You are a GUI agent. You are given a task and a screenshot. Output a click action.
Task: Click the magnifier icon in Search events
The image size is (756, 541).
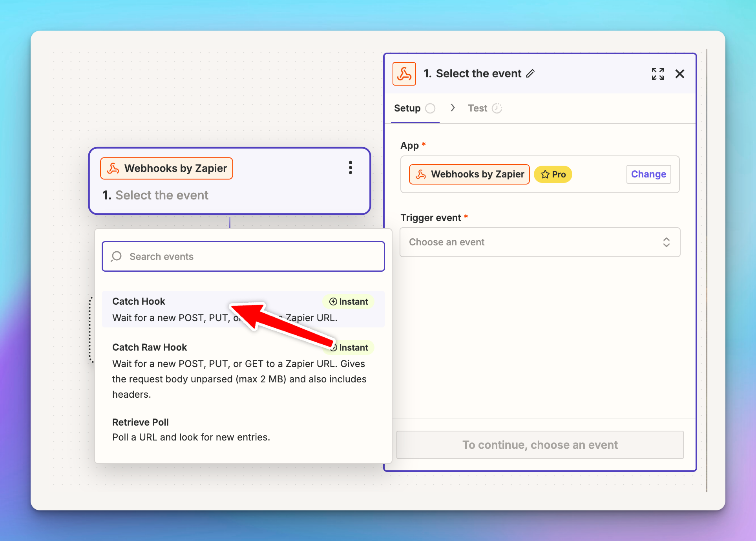pos(116,256)
